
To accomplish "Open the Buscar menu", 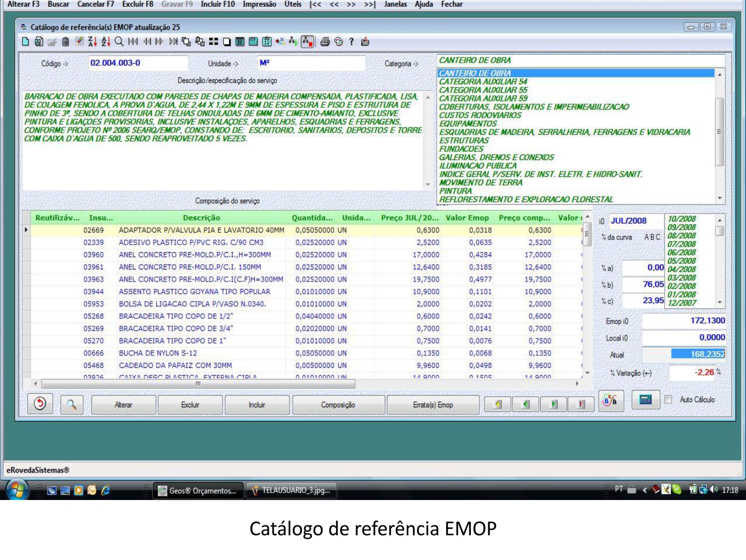I will (x=58, y=4).
